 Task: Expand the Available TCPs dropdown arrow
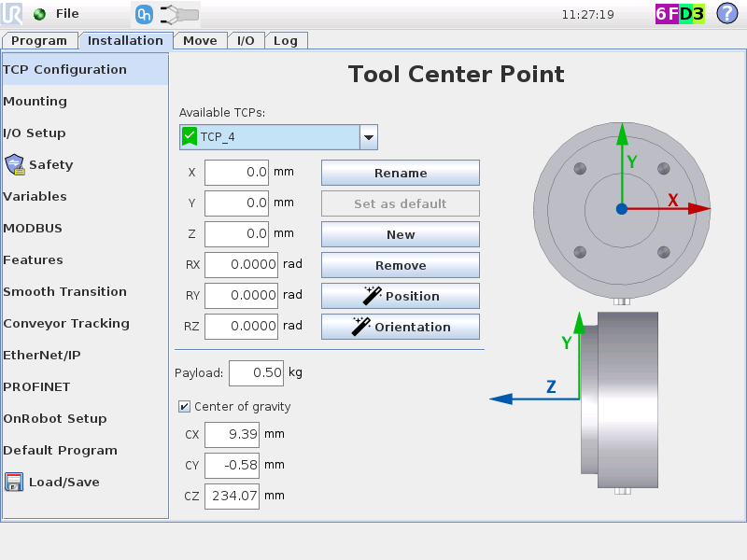tap(369, 137)
